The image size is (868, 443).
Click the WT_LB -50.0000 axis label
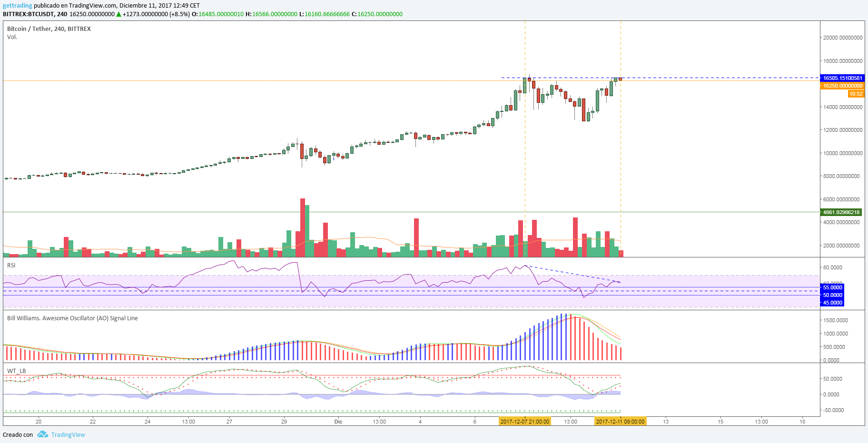click(x=834, y=410)
